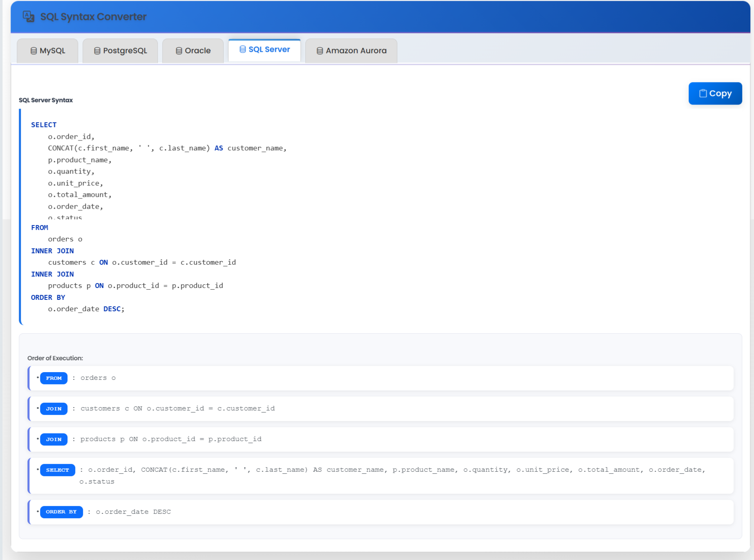
Task: Click the database icon in SQL Server tab
Action: coord(242,49)
